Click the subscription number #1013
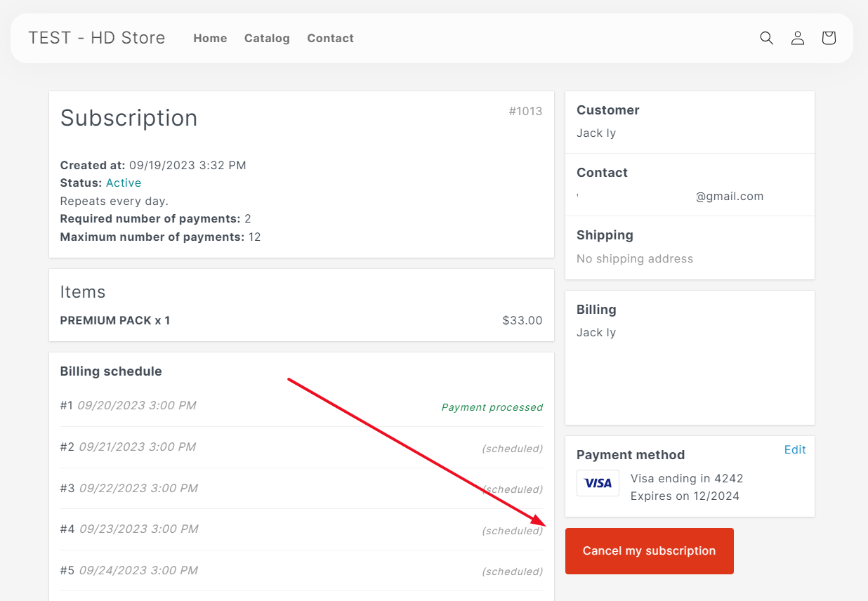 point(525,111)
